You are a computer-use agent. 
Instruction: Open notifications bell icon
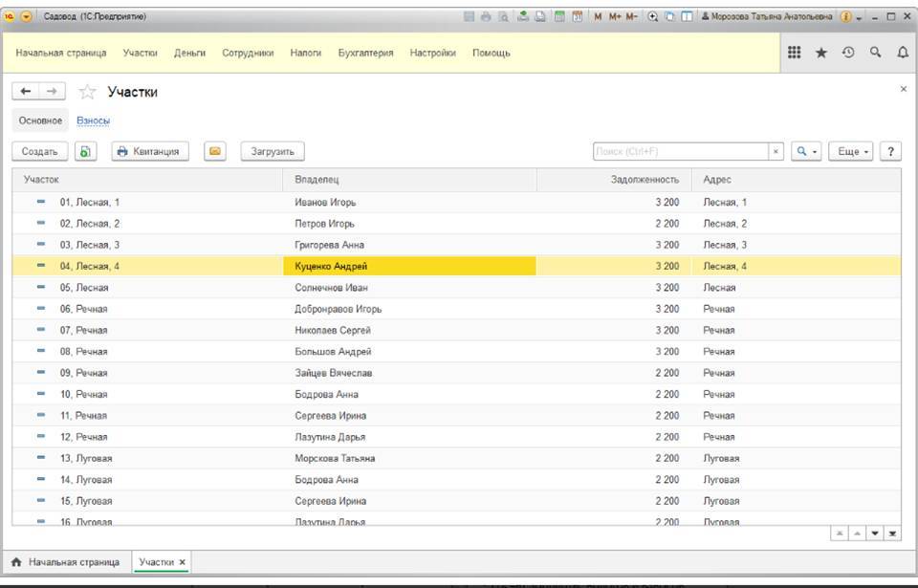(903, 53)
